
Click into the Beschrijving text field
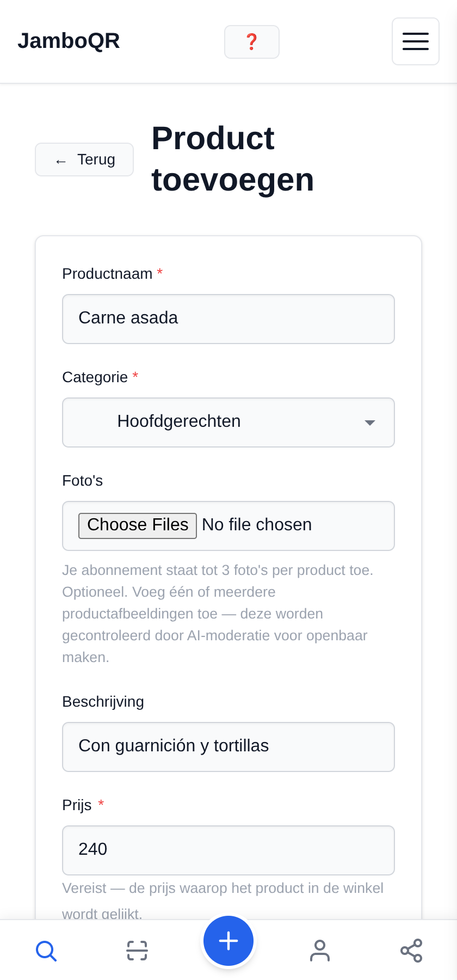228,747
